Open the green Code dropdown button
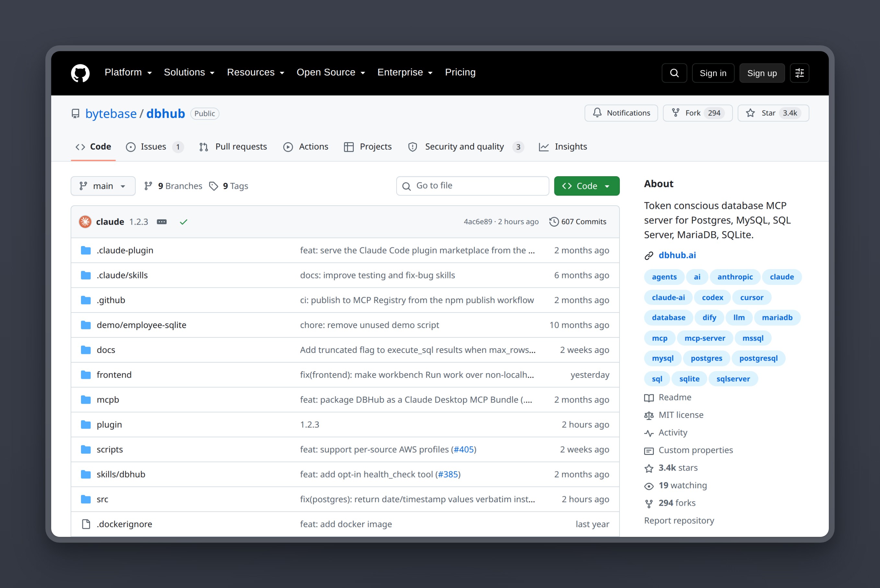Image resolution: width=880 pixels, height=588 pixels. click(x=586, y=186)
